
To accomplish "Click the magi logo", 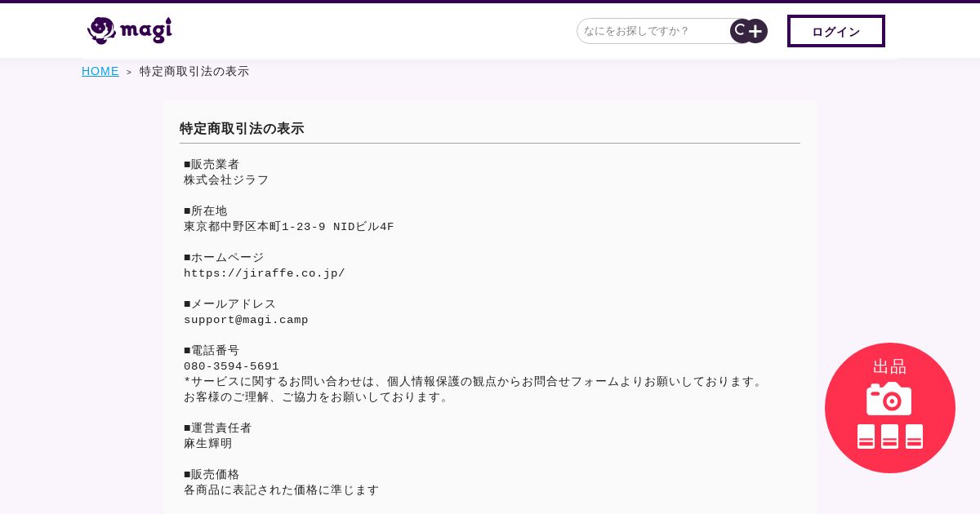I will (130, 30).
